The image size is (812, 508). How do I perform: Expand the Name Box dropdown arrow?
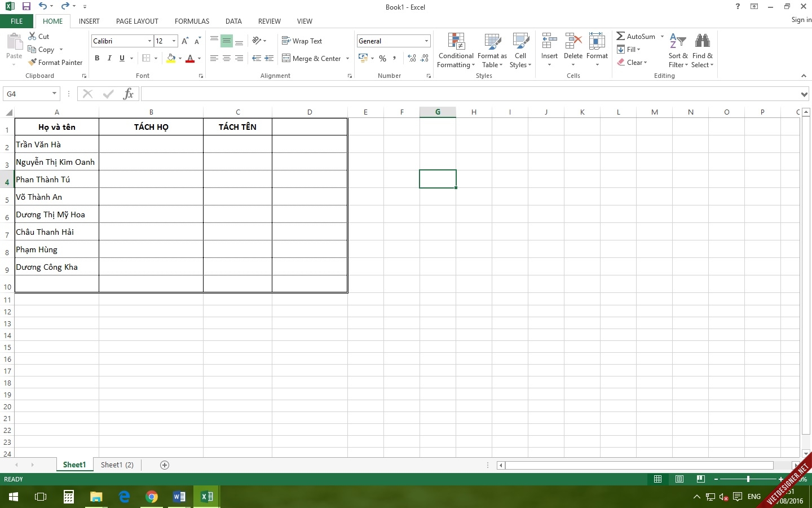click(x=54, y=94)
